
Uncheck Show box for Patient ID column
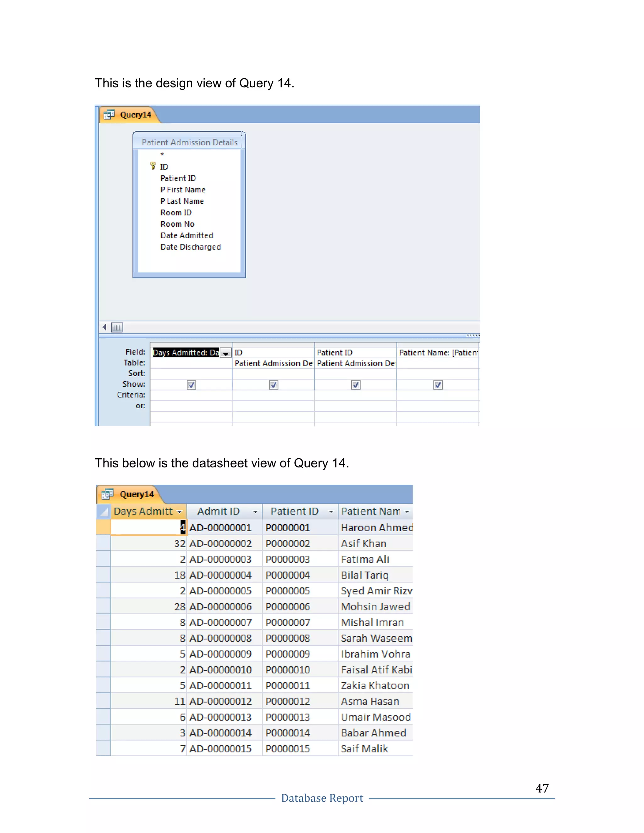tap(356, 385)
